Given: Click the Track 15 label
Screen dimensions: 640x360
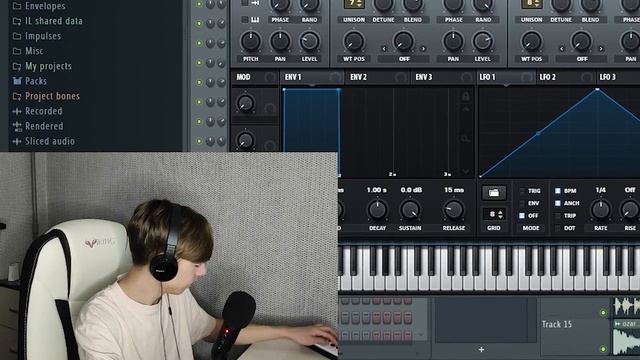Looking at the screenshot, I should coord(557,324).
